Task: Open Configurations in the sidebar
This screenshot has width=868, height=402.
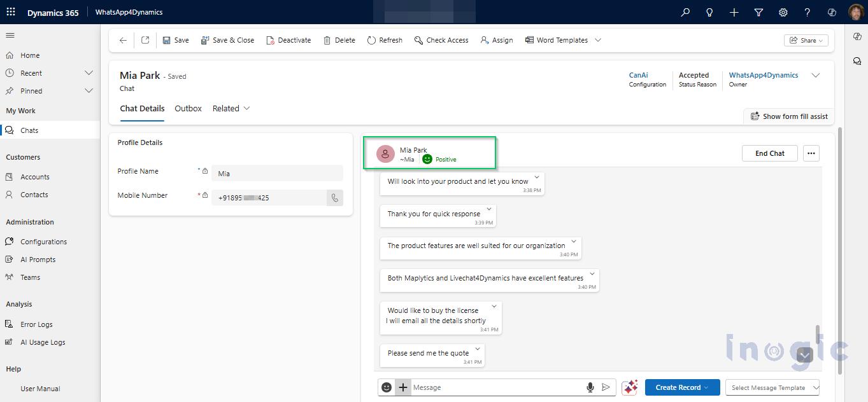Action: coord(43,242)
